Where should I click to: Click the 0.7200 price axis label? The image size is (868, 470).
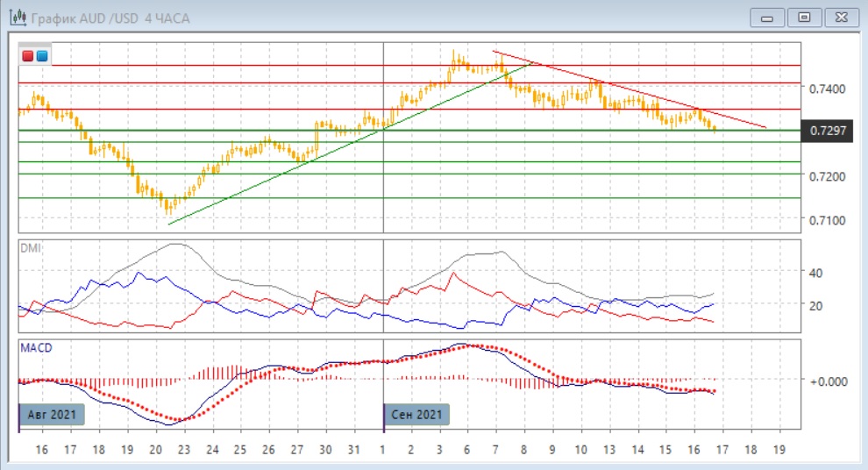pyautogui.click(x=828, y=176)
